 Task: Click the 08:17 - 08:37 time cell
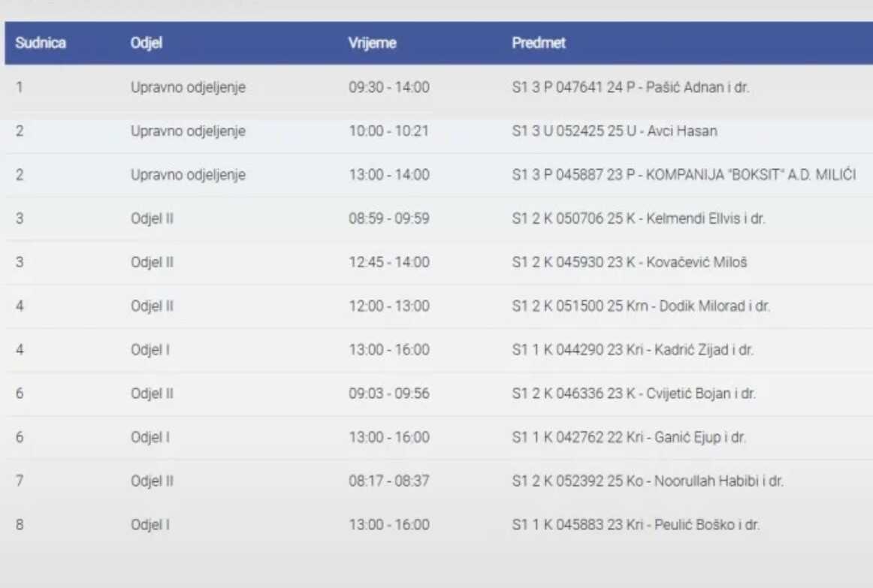click(x=389, y=481)
